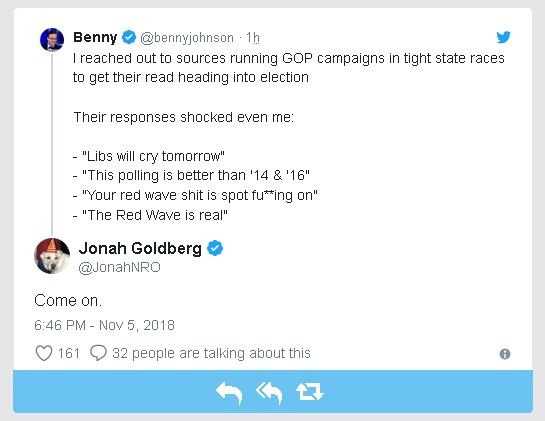Click the Benny display name
The height and width of the screenshot is (421, 545).
[x=95, y=37]
